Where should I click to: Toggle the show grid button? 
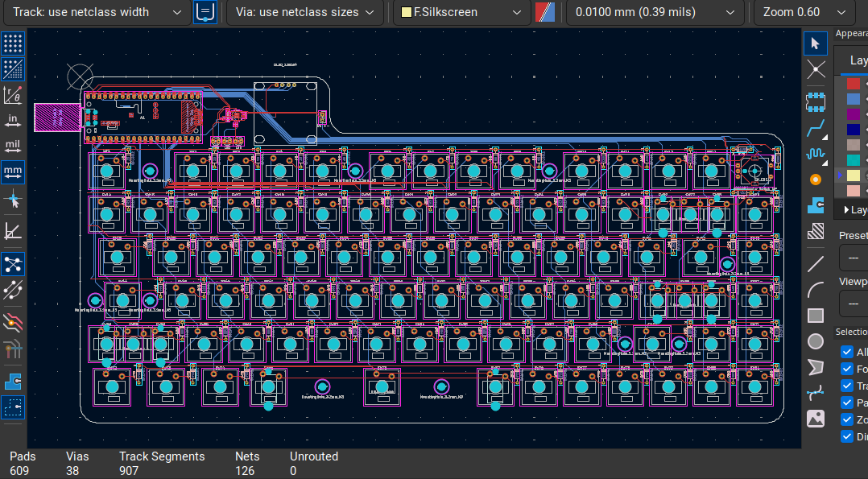(x=13, y=43)
